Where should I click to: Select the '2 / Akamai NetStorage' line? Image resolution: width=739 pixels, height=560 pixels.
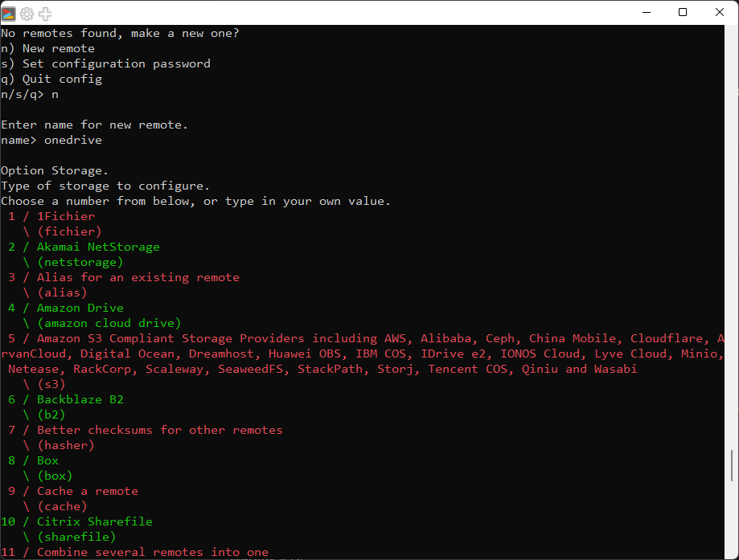tap(84, 247)
